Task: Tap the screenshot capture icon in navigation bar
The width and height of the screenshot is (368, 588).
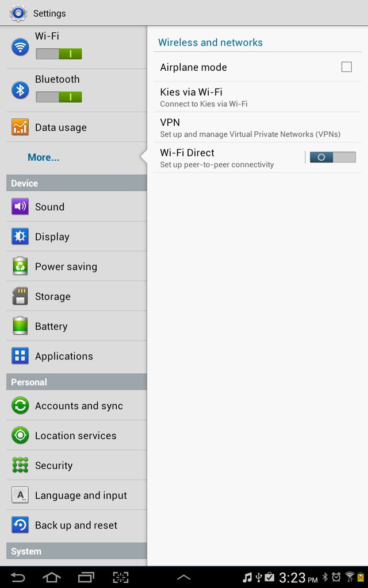Action: click(121, 577)
